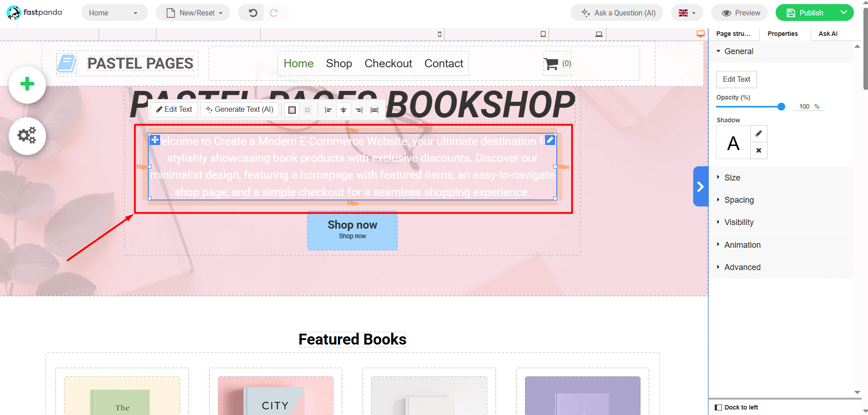The width and height of the screenshot is (868, 415).
Task: Click the Opacity slider handle
Action: coord(781,107)
